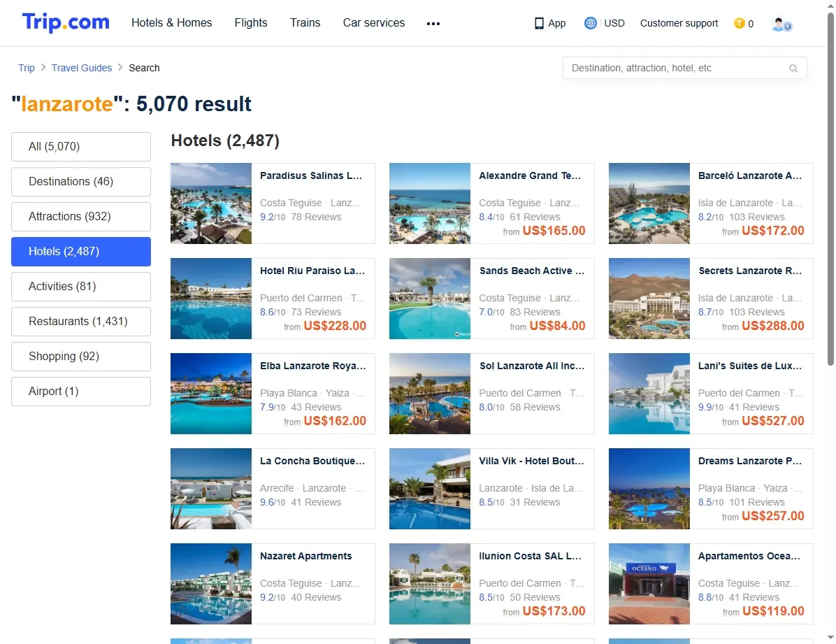836x644 pixels.
Task: Click the scrollbar down arrow
Action: [830, 638]
